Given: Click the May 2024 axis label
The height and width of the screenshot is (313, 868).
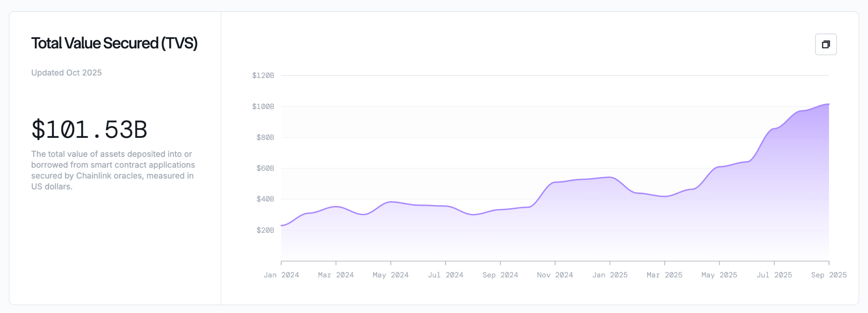Looking at the screenshot, I should (x=391, y=275).
